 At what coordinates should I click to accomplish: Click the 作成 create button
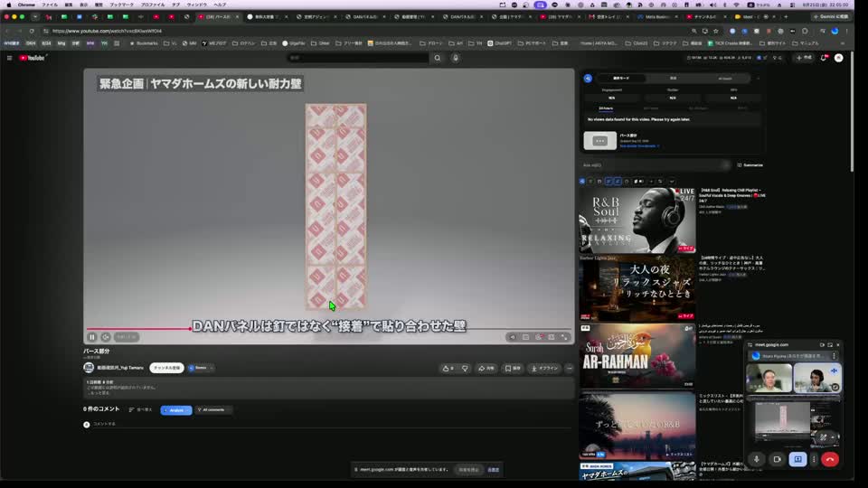[x=805, y=58]
